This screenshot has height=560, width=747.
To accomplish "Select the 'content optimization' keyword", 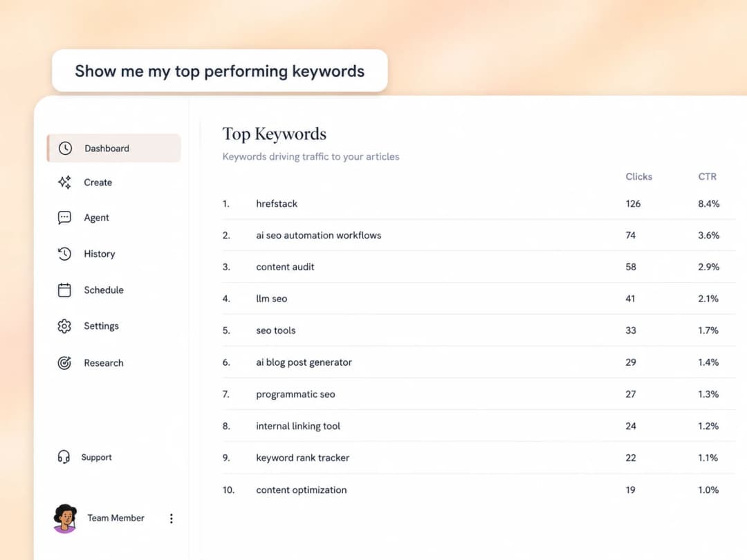I will coord(302,490).
